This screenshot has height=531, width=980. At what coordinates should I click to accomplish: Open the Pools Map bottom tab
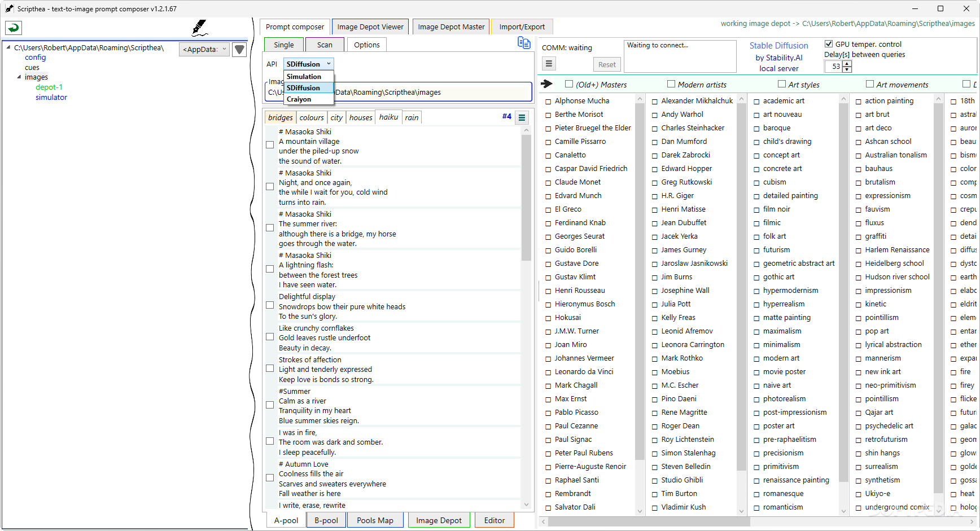click(x=375, y=520)
